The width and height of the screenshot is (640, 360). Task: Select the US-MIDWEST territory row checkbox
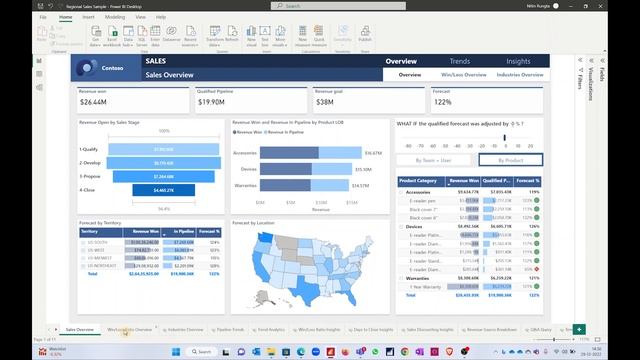83,258
